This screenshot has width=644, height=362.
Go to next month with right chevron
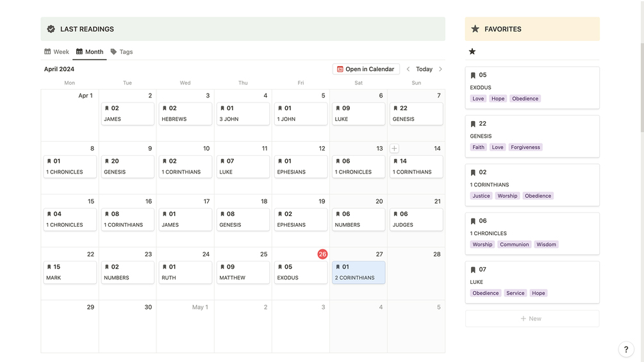tap(440, 69)
